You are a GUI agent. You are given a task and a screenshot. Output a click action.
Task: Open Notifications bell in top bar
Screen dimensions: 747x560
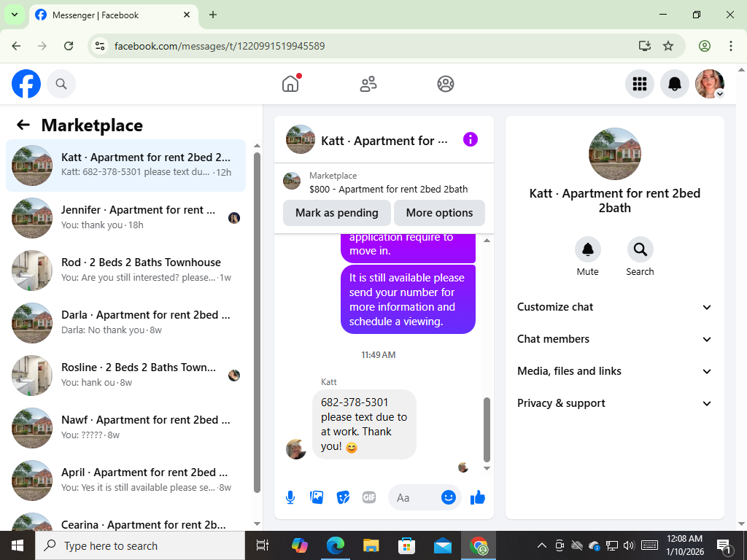tap(674, 84)
